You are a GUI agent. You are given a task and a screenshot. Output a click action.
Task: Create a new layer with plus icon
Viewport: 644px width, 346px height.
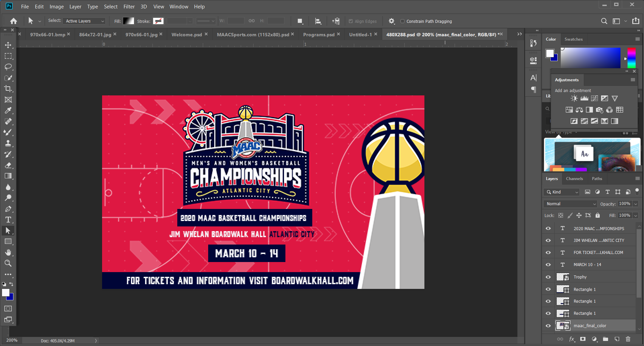click(x=617, y=339)
